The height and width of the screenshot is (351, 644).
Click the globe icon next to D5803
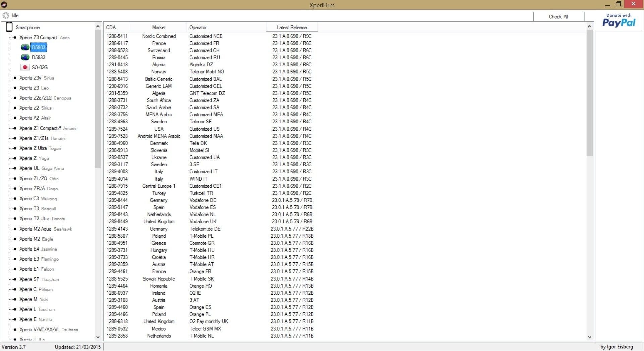click(25, 47)
